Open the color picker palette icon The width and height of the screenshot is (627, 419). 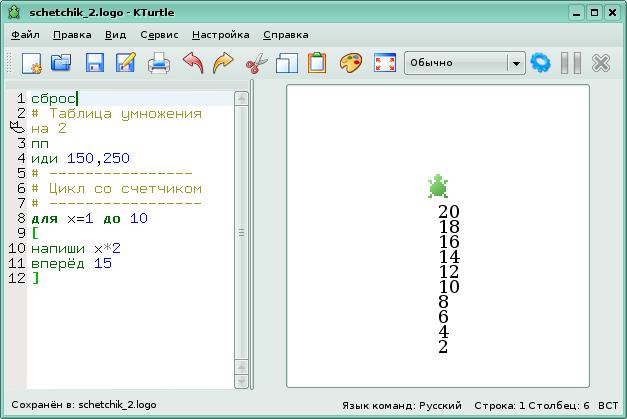point(349,63)
